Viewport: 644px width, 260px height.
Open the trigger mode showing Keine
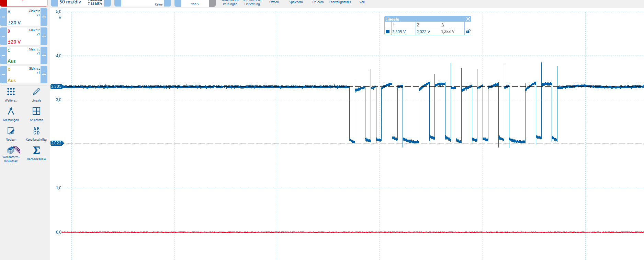[x=143, y=3]
